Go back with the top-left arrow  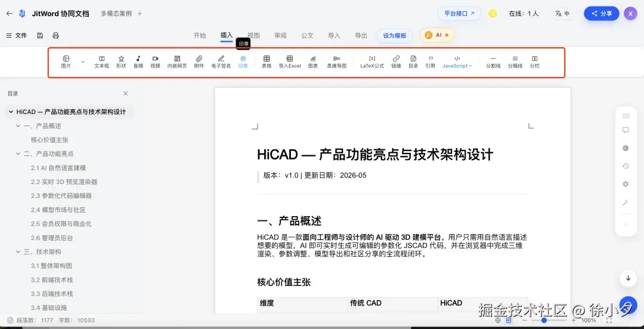pyautogui.click(x=9, y=14)
